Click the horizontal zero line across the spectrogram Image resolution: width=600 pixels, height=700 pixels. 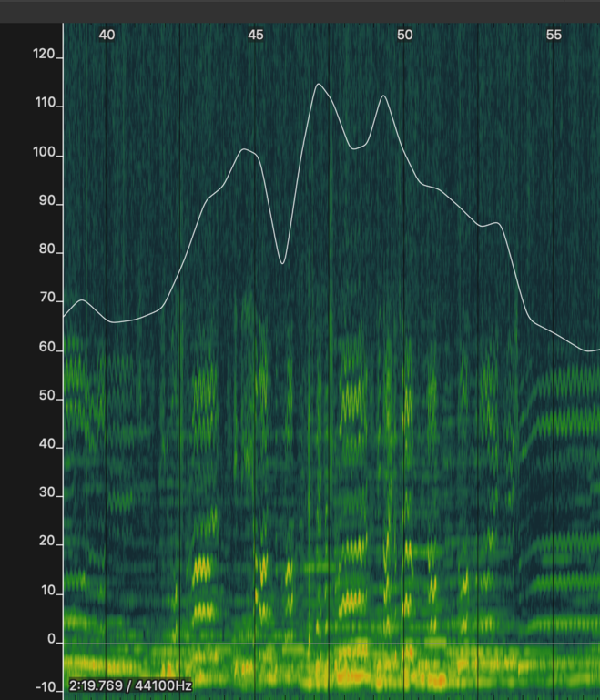(328, 643)
